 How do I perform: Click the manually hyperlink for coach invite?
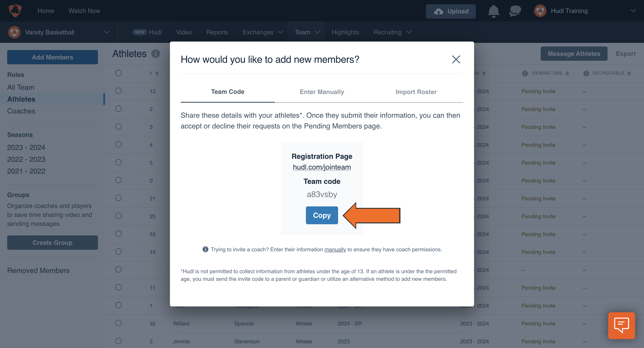[335, 249]
